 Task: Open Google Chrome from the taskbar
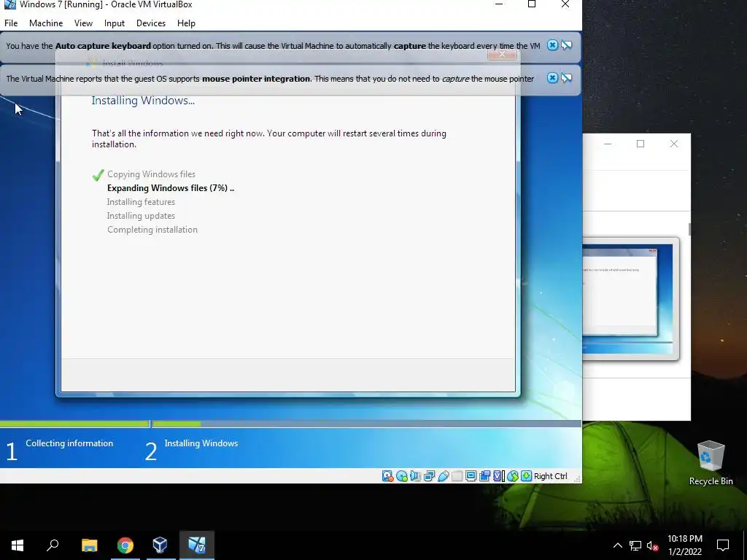[125, 545]
